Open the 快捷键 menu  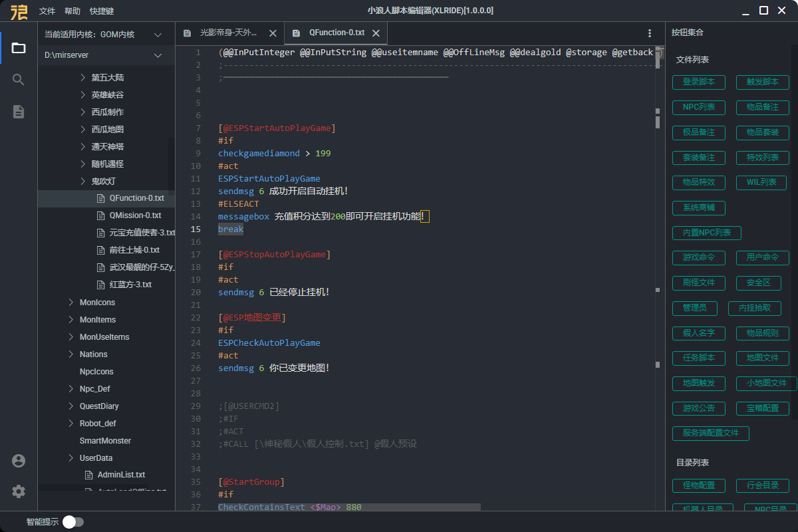[102, 11]
